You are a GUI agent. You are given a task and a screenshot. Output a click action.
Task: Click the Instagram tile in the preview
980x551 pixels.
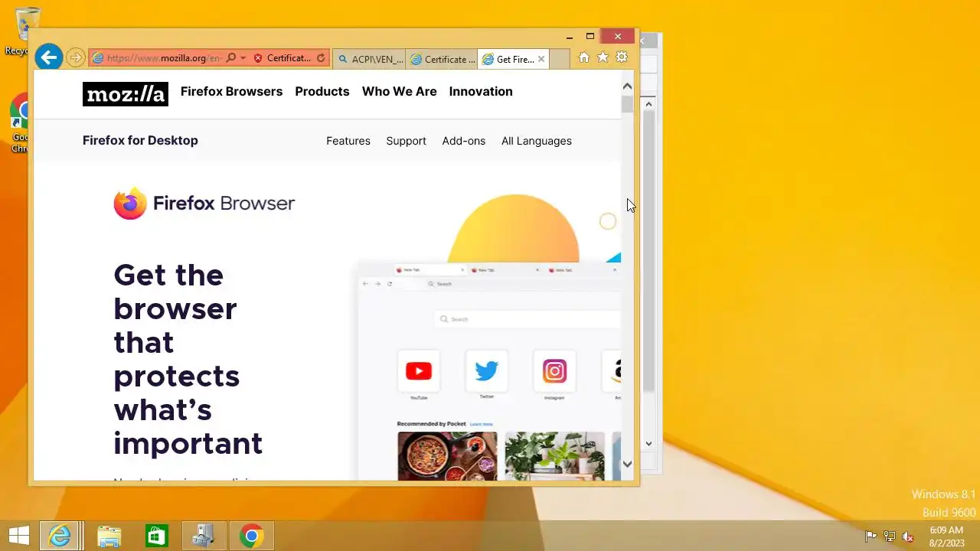554,371
